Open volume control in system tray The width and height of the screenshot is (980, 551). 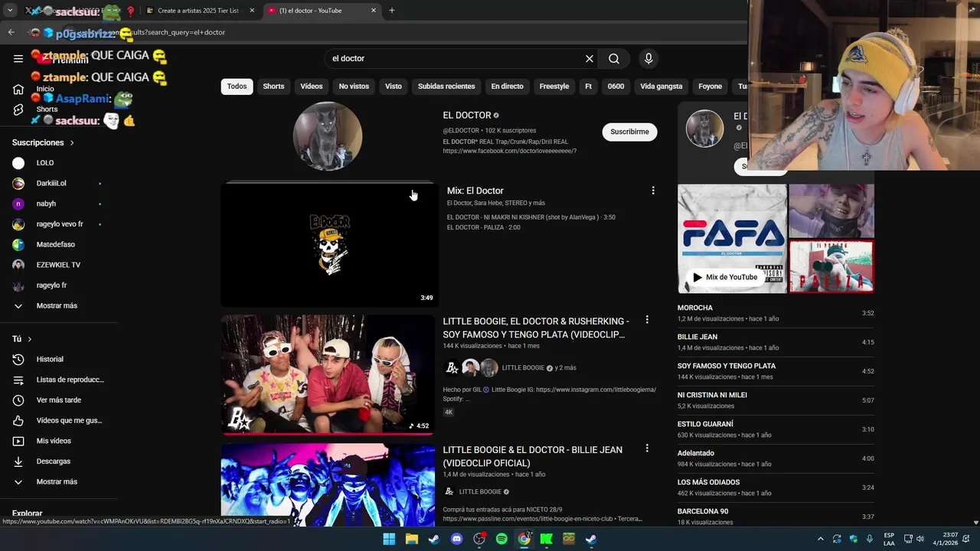[x=920, y=539]
